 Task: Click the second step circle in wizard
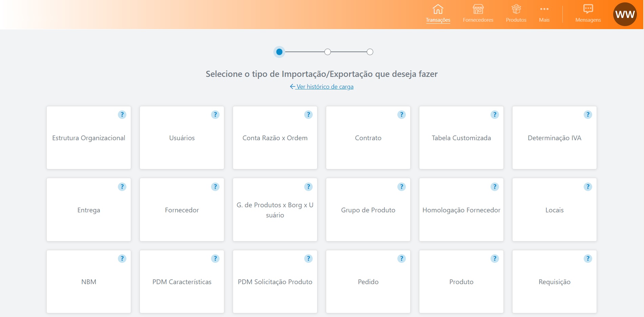(x=328, y=52)
